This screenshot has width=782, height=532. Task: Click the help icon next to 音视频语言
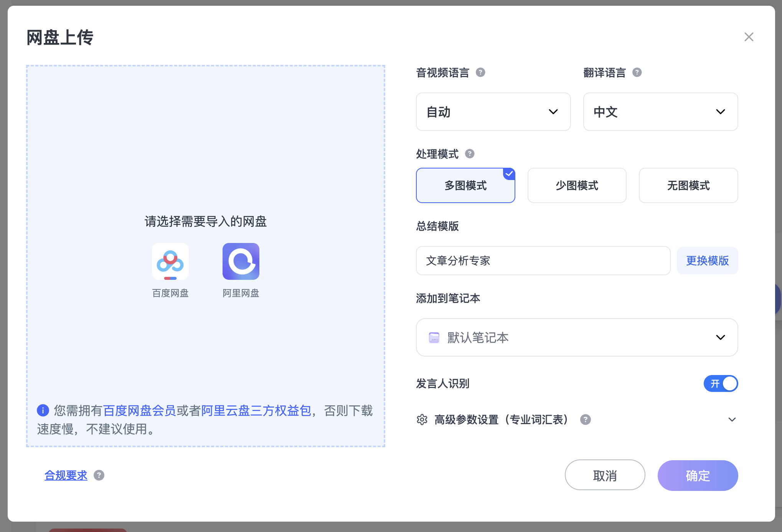(x=480, y=72)
